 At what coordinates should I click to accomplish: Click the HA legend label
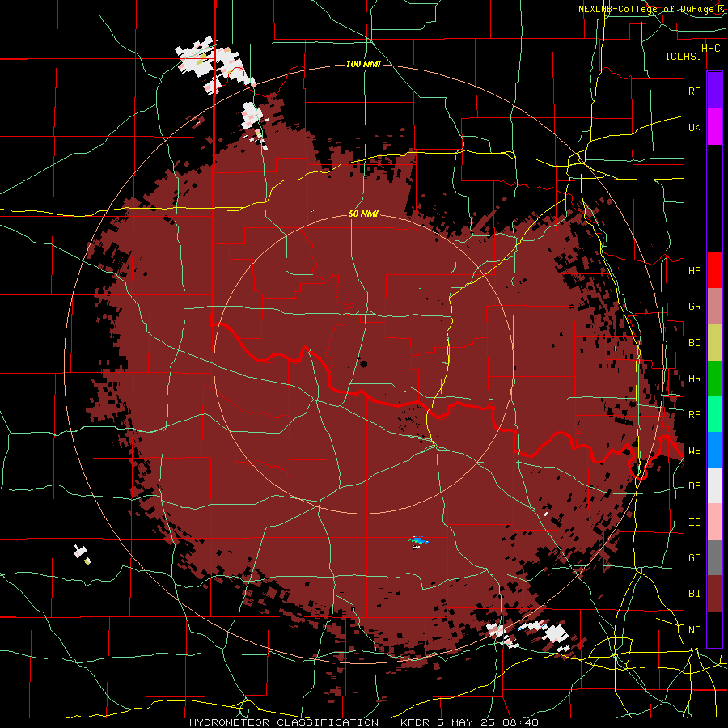coord(694,270)
